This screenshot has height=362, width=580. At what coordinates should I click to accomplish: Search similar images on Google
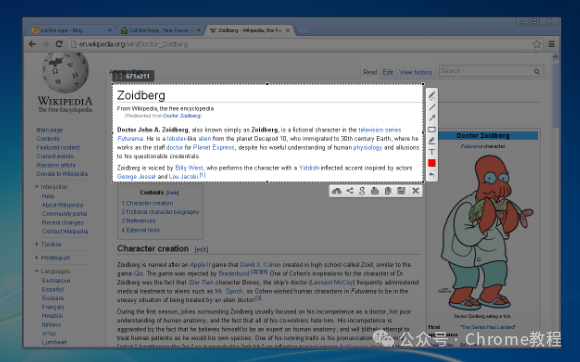362,191
